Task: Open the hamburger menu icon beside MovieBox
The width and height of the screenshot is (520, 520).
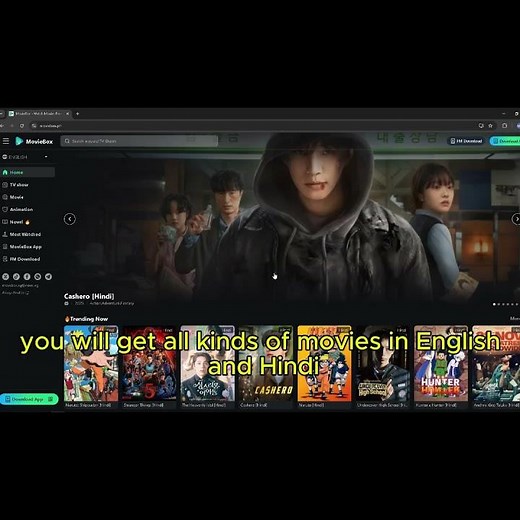Action: [x=6, y=141]
